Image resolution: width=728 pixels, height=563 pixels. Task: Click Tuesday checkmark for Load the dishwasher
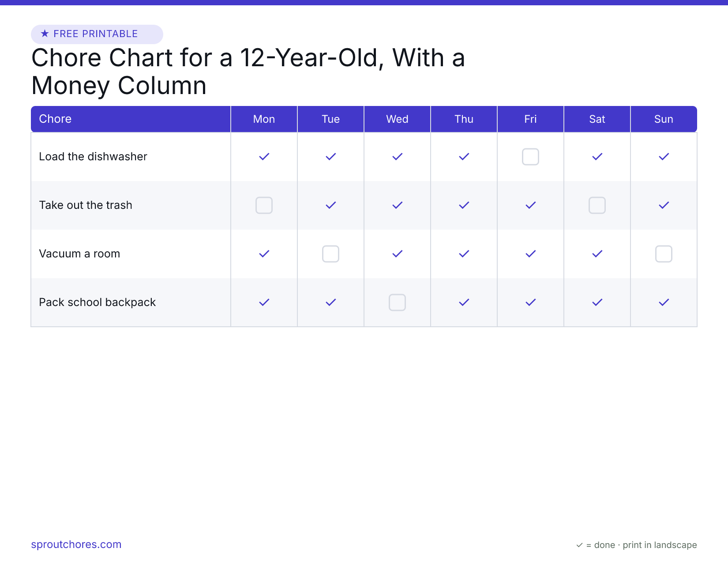[330, 157]
